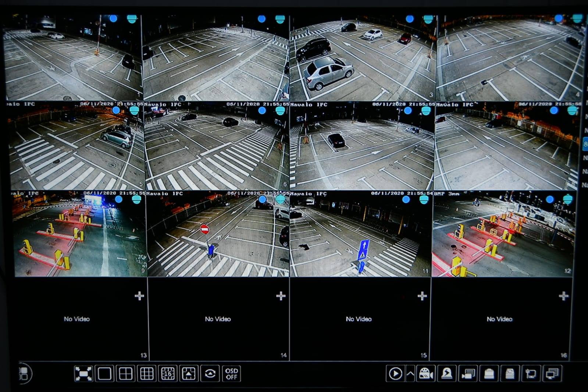Add a camera to empty channel 13

pyautogui.click(x=139, y=296)
